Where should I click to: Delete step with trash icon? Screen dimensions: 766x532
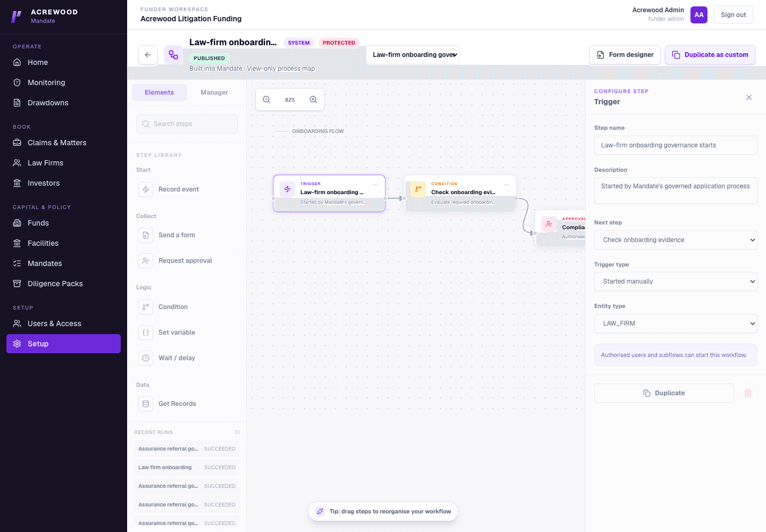(748, 393)
